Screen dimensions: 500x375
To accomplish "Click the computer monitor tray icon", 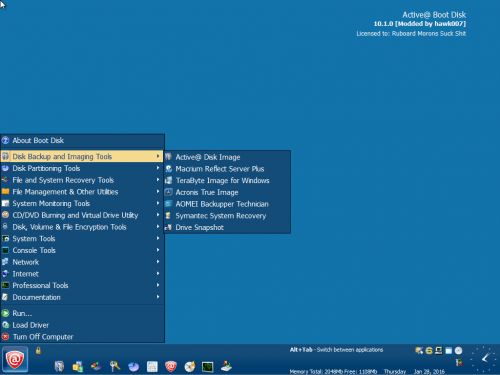I will click(x=439, y=350).
